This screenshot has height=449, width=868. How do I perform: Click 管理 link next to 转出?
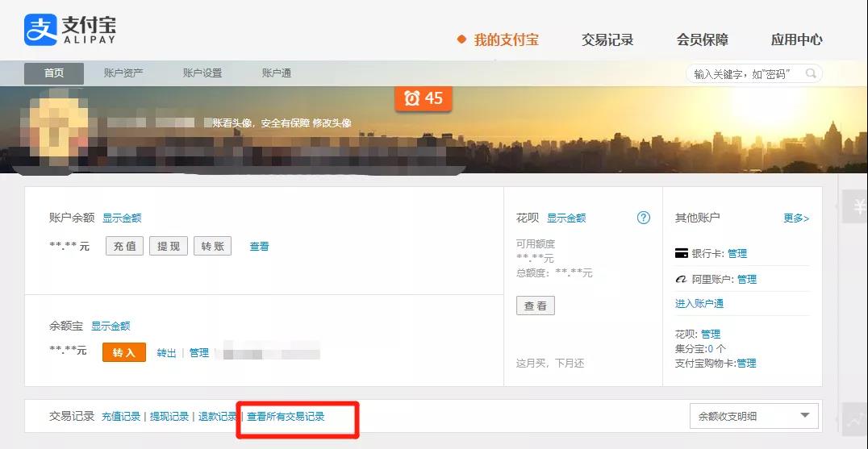tap(198, 353)
